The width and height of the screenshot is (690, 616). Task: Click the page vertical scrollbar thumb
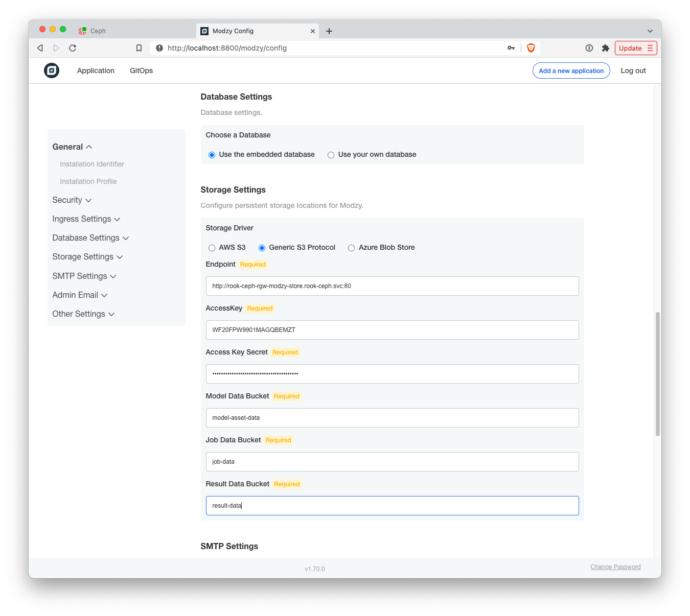point(658,374)
